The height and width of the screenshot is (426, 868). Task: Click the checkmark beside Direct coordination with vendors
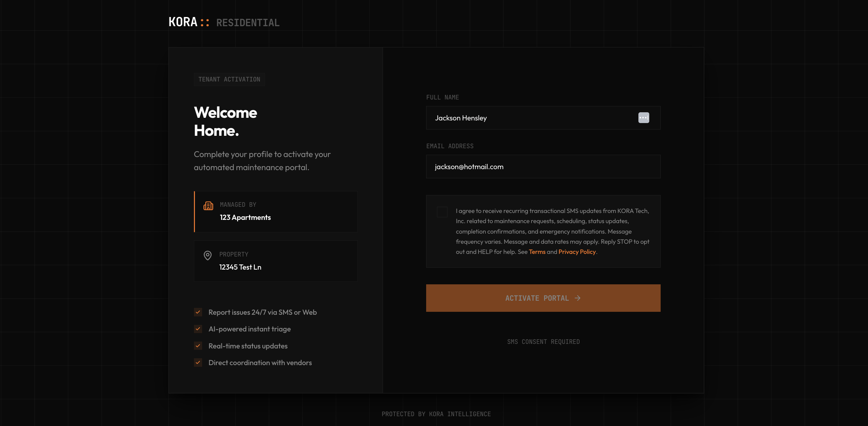point(198,362)
